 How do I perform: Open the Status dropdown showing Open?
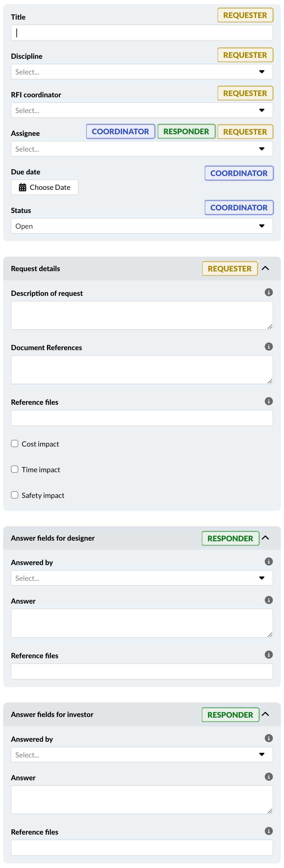141,226
